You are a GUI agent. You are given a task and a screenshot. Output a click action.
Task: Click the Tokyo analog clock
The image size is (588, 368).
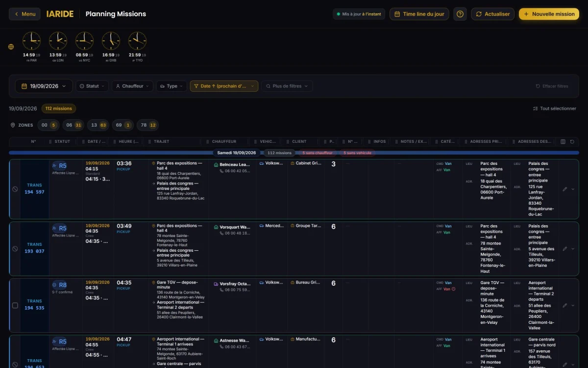[137, 41]
